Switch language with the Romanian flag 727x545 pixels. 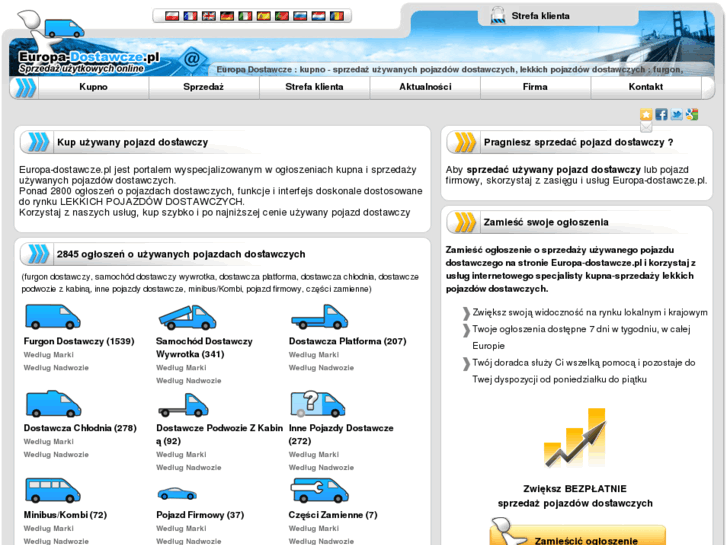(x=337, y=16)
